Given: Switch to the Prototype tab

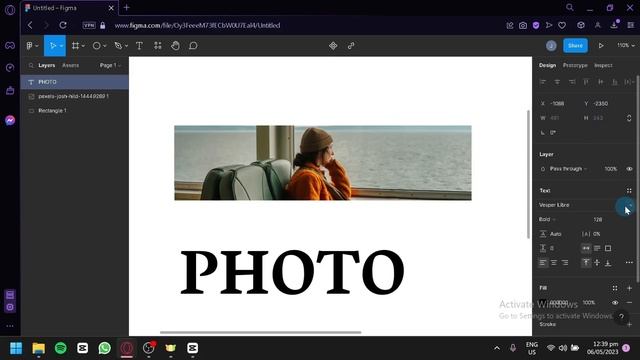Looking at the screenshot, I should coord(575,65).
